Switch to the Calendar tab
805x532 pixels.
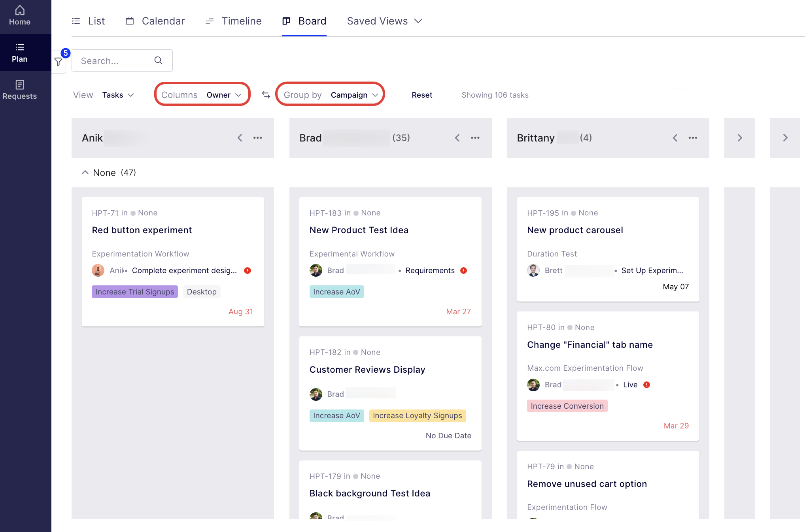tap(155, 21)
